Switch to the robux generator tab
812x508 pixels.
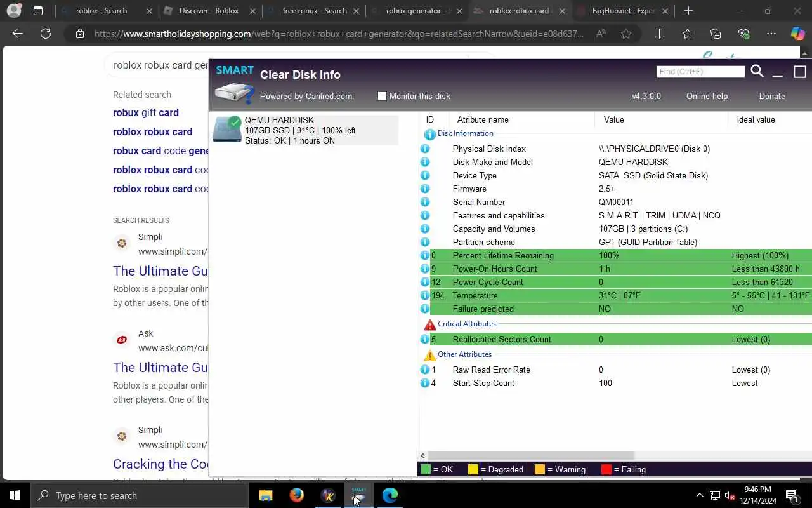click(417, 11)
